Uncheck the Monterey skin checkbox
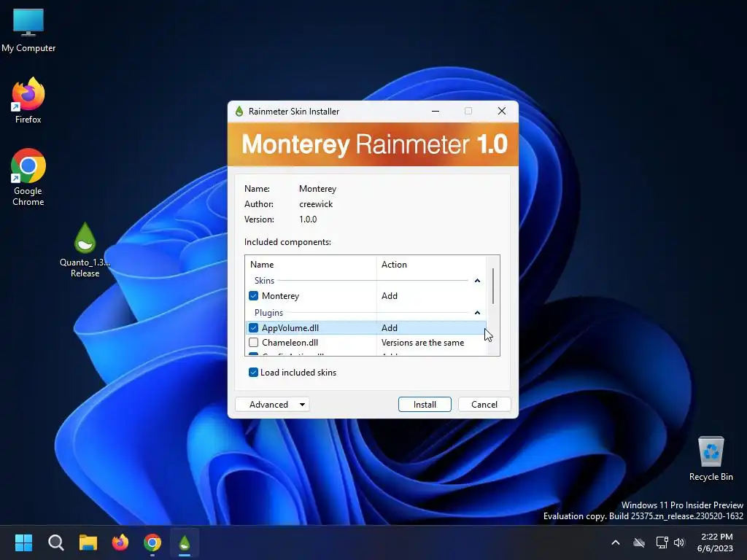This screenshot has height=560, width=747. coord(253,296)
